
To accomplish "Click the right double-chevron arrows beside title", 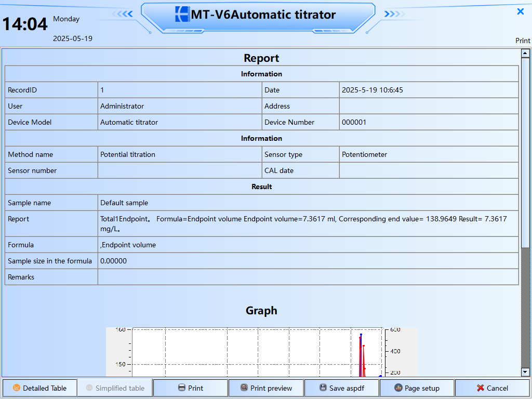I will pyautogui.click(x=394, y=14).
